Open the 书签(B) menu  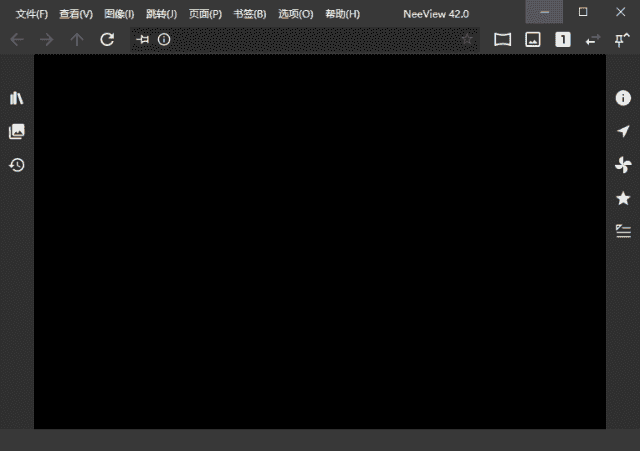click(250, 14)
